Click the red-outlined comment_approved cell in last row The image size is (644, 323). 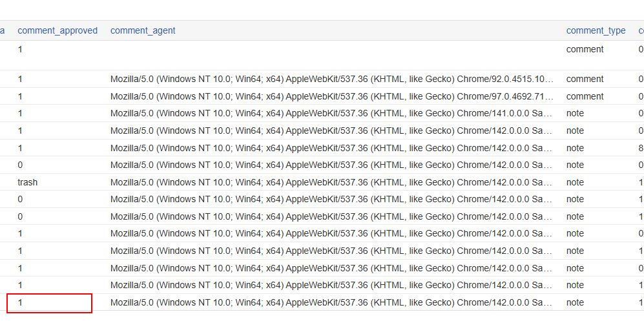tap(49, 302)
